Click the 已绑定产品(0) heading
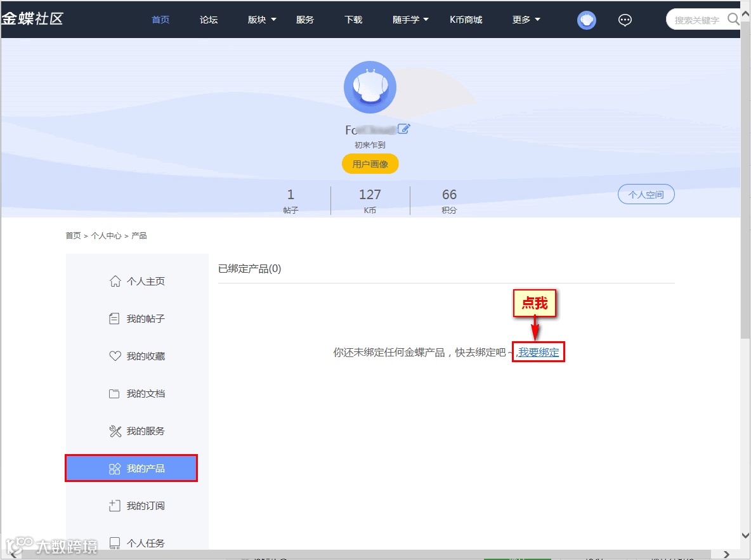The width and height of the screenshot is (751, 560). click(249, 269)
